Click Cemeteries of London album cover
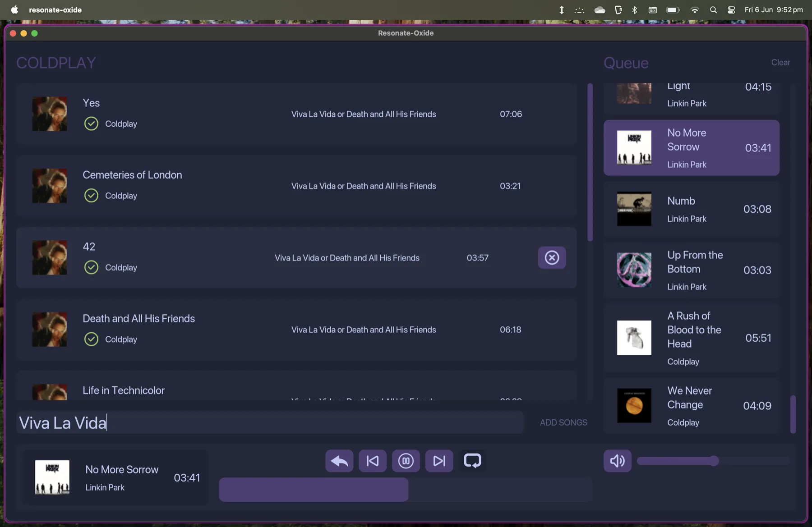812x527 pixels. point(49,186)
